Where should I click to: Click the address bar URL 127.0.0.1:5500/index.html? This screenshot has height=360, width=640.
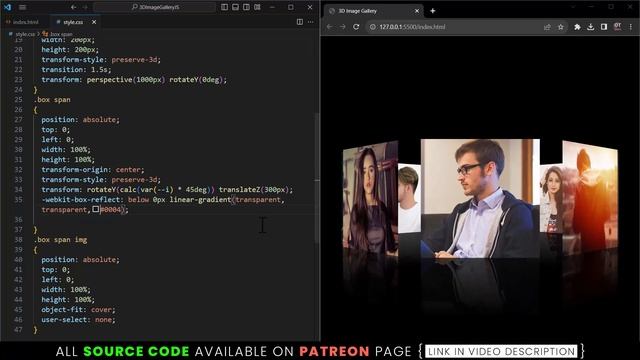(412, 27)
